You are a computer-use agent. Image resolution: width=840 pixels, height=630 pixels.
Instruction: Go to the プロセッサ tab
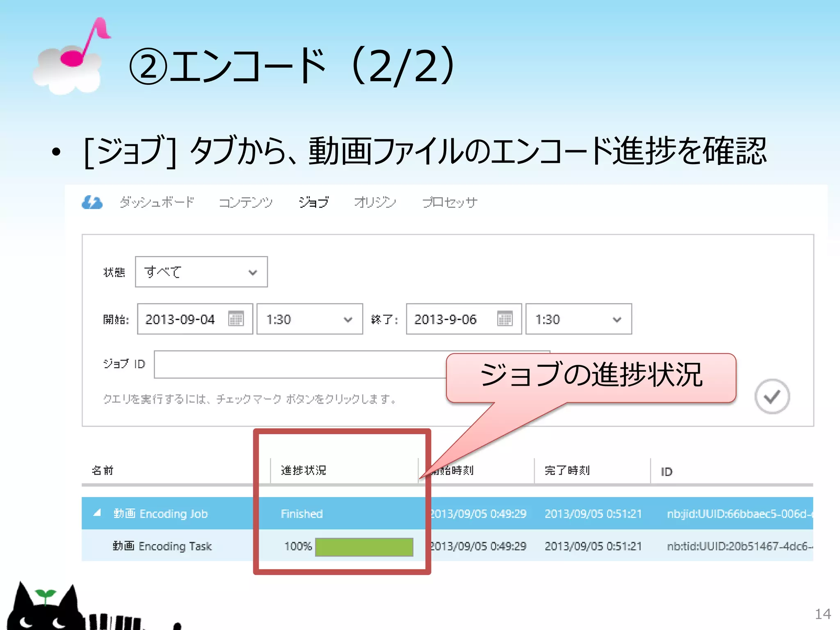[450, 202]
